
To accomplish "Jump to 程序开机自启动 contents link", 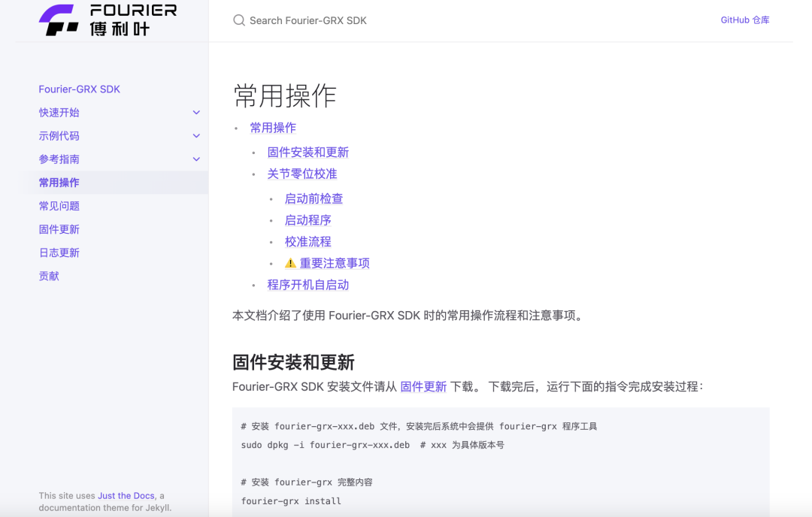I will [308, 285].
